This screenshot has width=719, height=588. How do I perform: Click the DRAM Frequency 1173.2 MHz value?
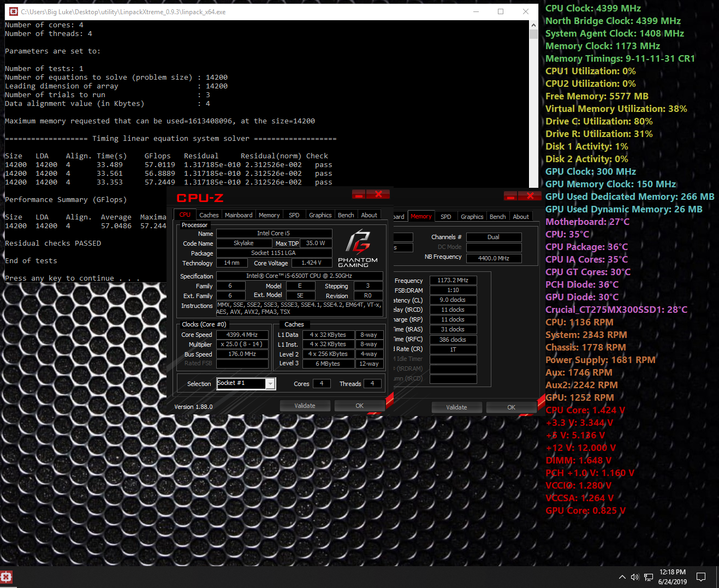click(x=453, y=280)
